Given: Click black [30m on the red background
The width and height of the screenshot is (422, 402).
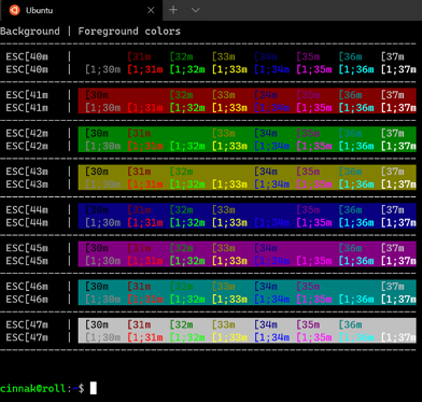Looking at the screenshot, I should [97, 95].
